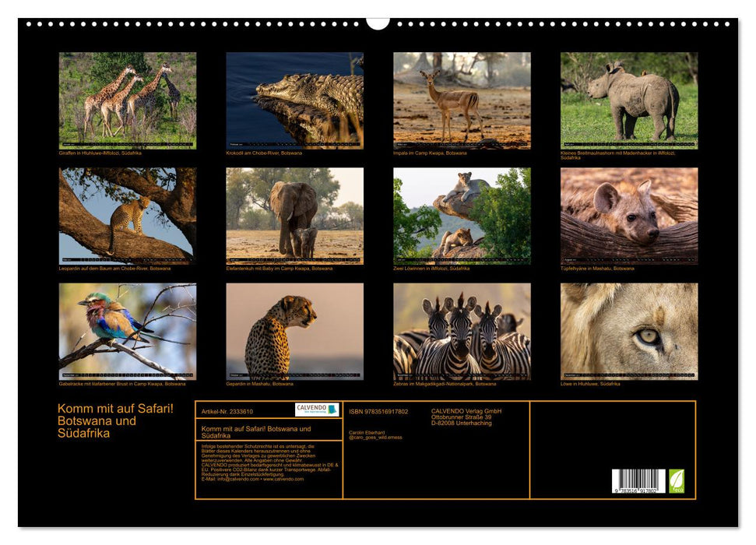The height and width of the screenshot is (545, 756).
Task: Click the 'info@calvendo.com' email address
Action: 238,480
